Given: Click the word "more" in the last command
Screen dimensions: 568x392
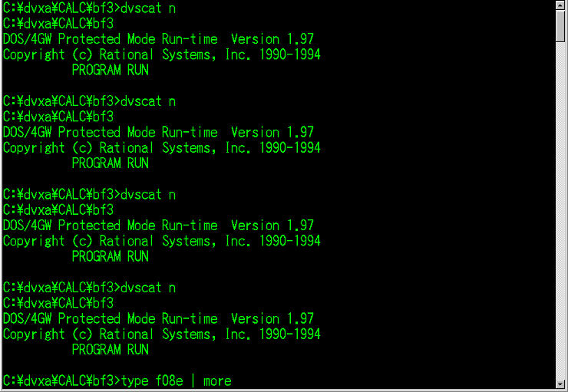Looking at the screenshot, I should click(x=217, y=380).
